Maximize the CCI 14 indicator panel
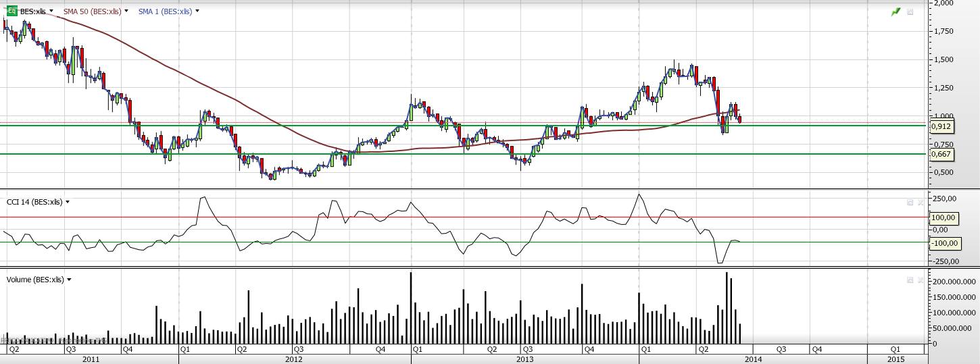The width and height of the screenshot is (980, 364). 910,202
